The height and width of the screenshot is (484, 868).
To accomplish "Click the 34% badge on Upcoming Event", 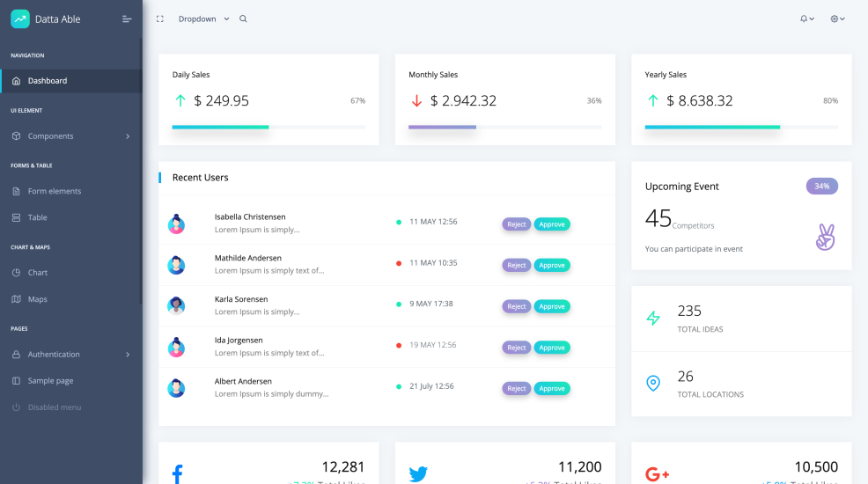I will (x=821, y=187).
